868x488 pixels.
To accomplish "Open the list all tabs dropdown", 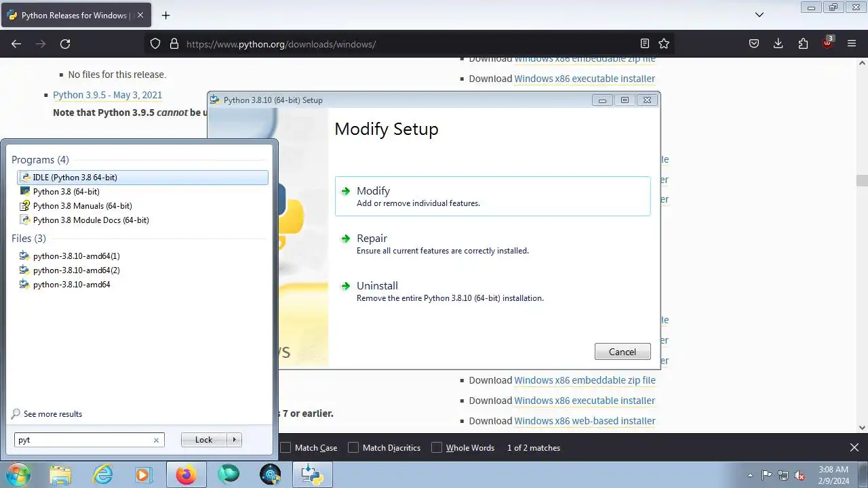I will 759,15.
